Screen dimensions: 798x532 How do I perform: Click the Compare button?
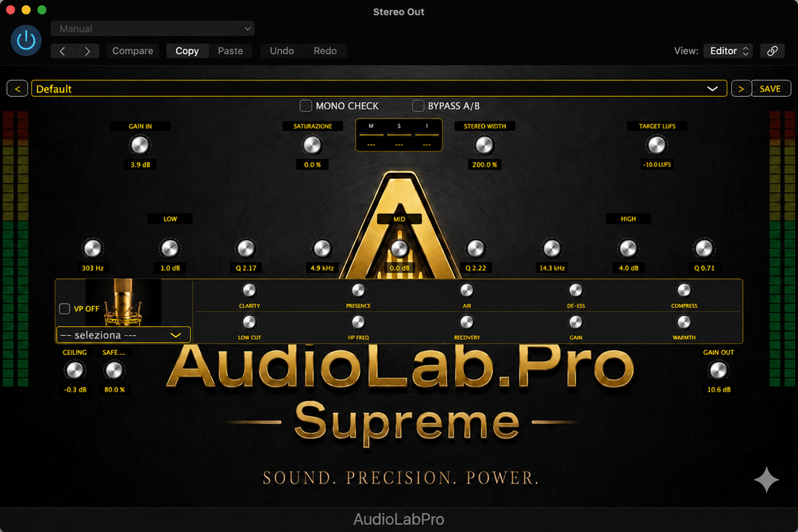133,51
